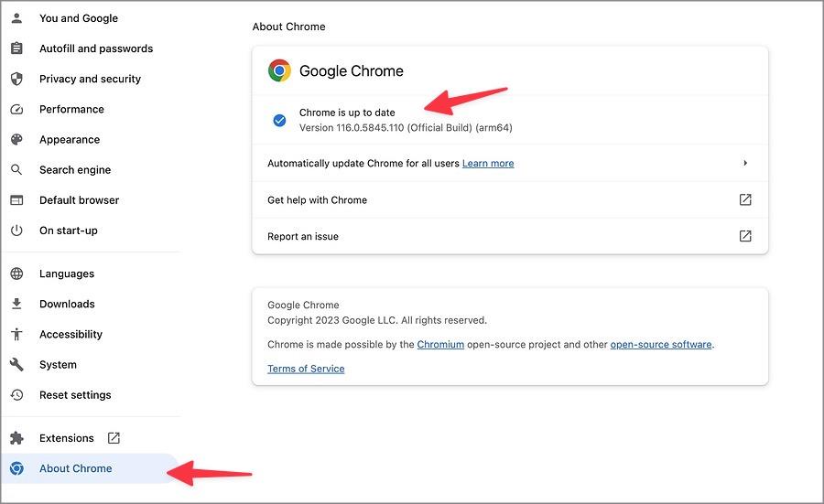The height and width of the screenshot is (504, 824).
Task: Click the shield icon for Privacy and security
Action: 16,79
